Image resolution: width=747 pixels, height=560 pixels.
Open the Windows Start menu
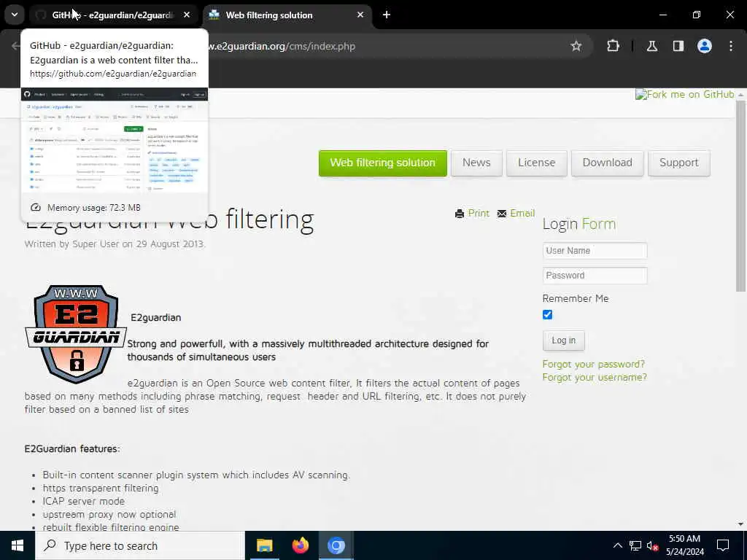[x=18, y=545]
